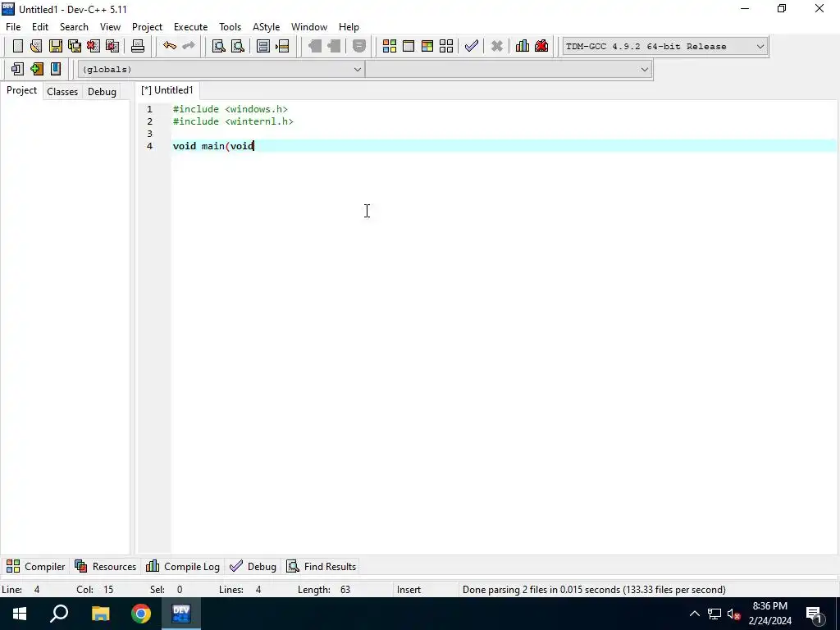The image size is (840, 630).
Task: Click the 'Insert' mode status bar entry
Action: (409, 589)
